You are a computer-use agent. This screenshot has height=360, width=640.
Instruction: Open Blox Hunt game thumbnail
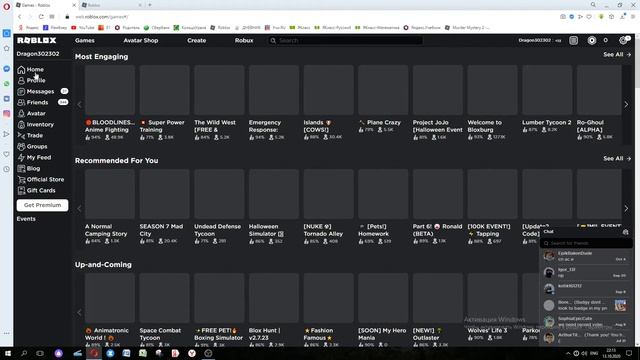[x=274, y=298]
